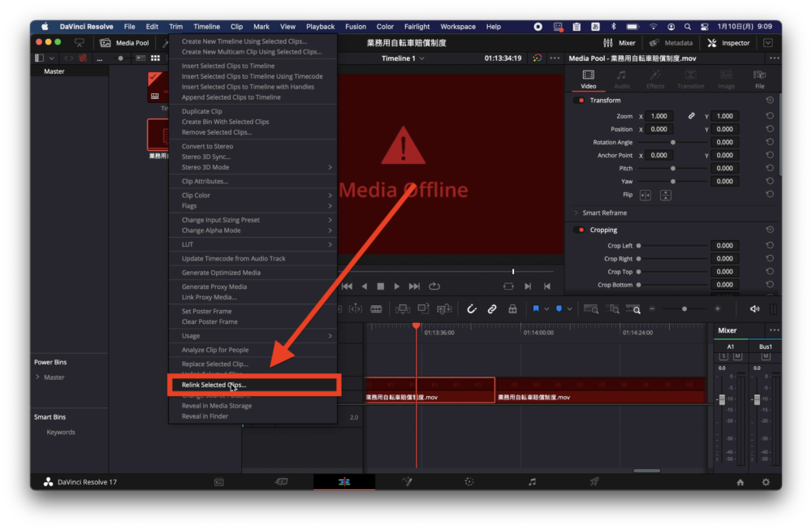
Task: Select Clip Attributes menu entry
Action: pyautogui.click(x=253, y=181)
